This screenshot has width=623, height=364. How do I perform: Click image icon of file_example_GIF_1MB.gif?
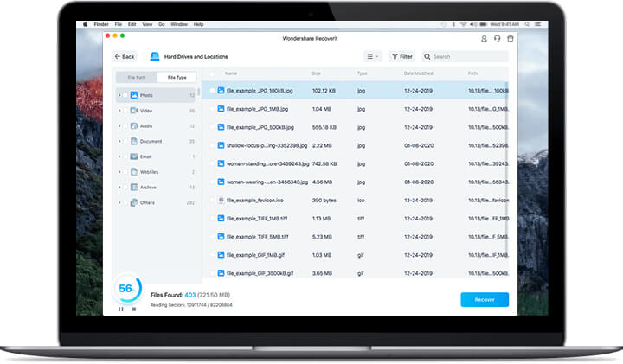tap(221, 255)
